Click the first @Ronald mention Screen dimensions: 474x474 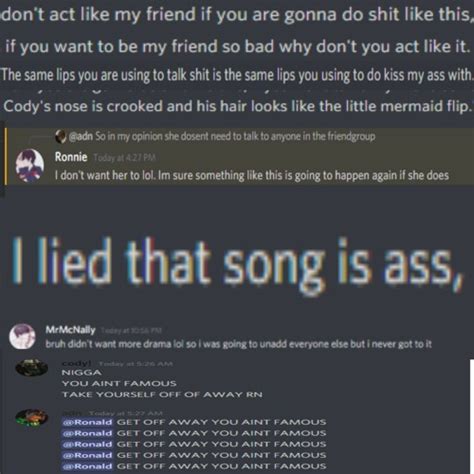click(88, 422)
